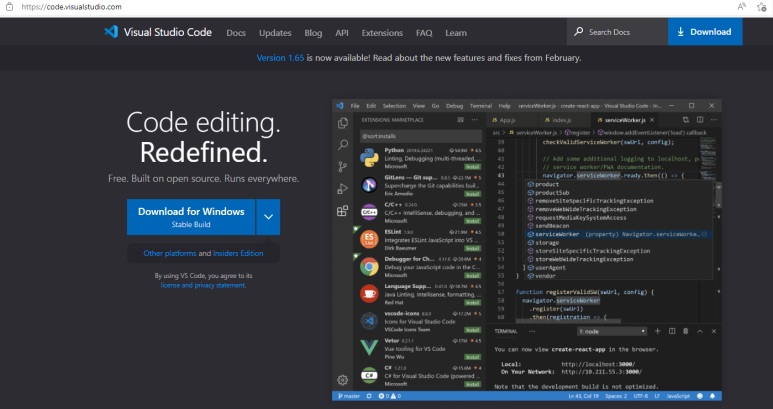
Task: Open the Extensions panel more actions ellipsis
Action: [474, 120]
